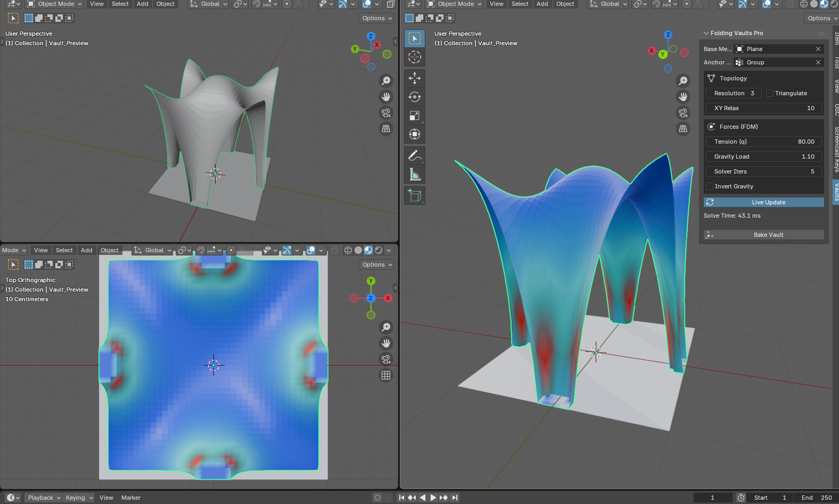Click the zoom magnifier in the right viewport
The width and height of the screenshot is (839, 504).
click(683, 81)
